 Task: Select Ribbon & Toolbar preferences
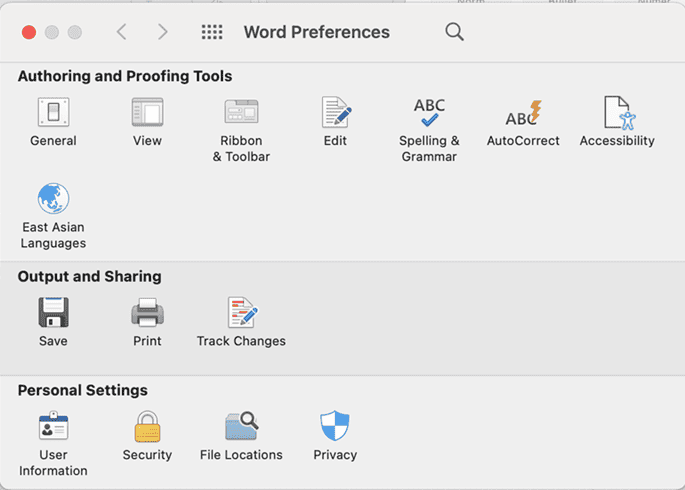pyautogui.click(x=241, y=113)
